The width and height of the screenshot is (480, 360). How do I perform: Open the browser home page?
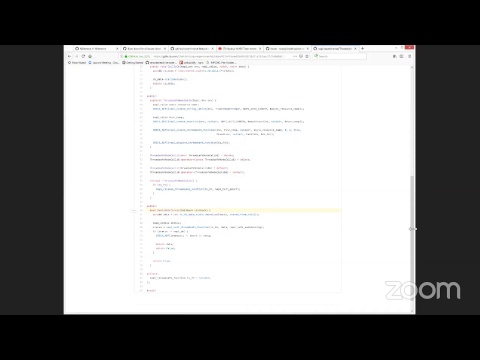click(x=90, y=56)
